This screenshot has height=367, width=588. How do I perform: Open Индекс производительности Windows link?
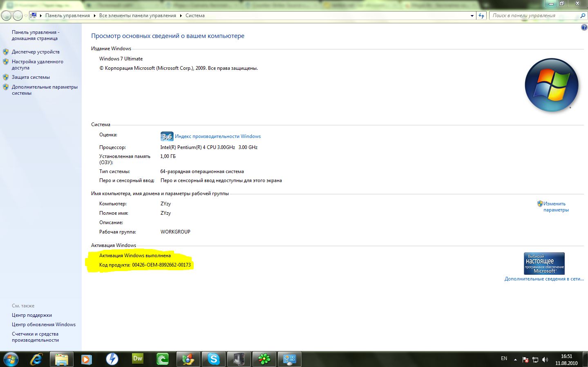218,136
